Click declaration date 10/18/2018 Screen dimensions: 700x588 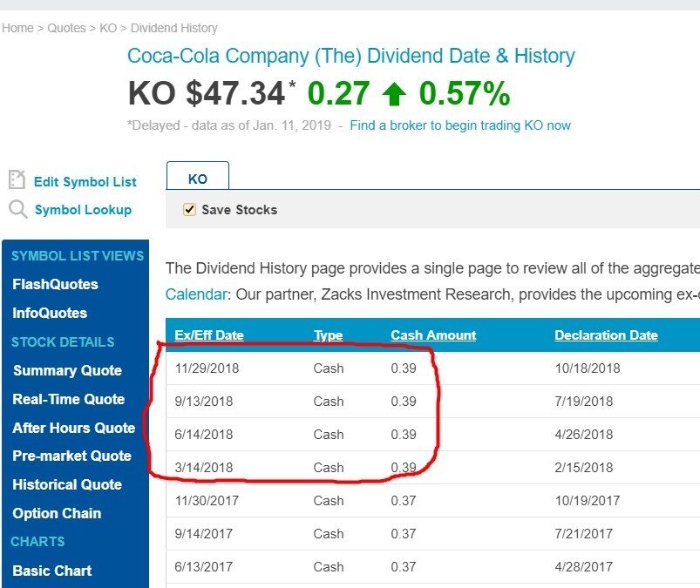588,368
